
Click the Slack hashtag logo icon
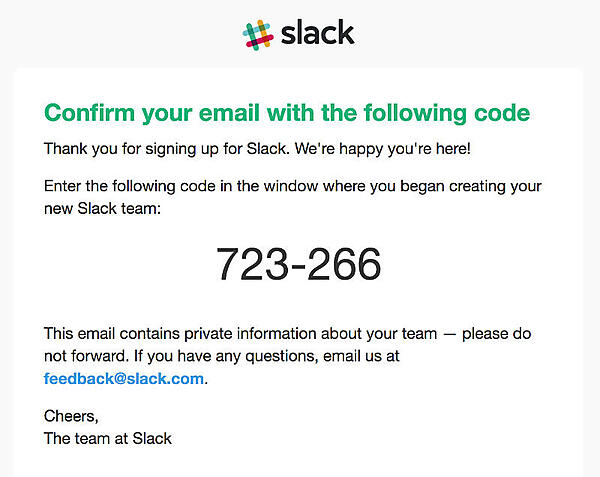point(258,33)
